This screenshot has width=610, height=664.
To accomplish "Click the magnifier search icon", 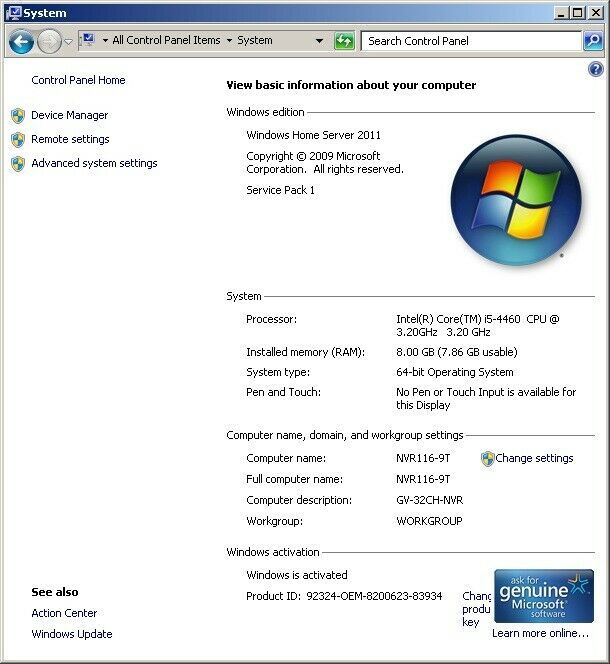I will pyautogui.click(x=593, y=41).
